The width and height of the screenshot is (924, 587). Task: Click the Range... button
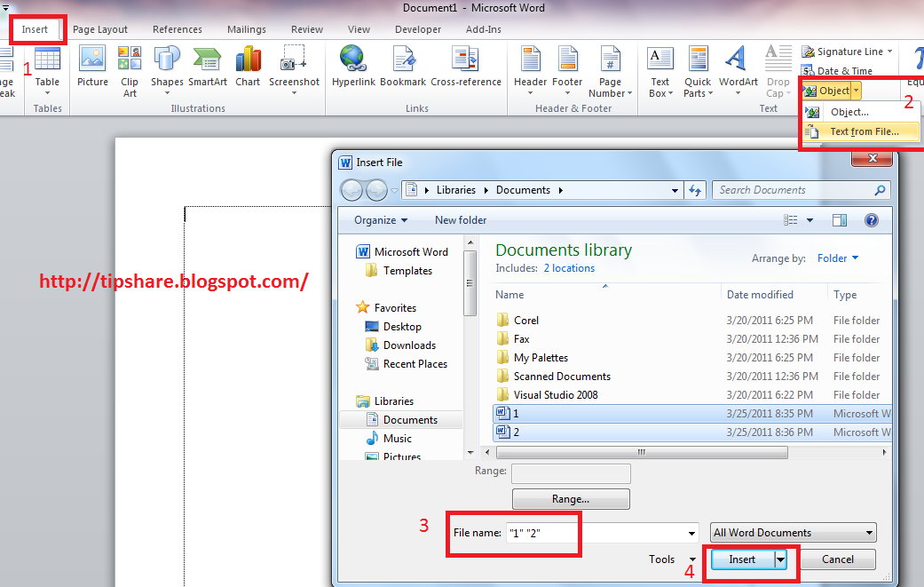571,499
